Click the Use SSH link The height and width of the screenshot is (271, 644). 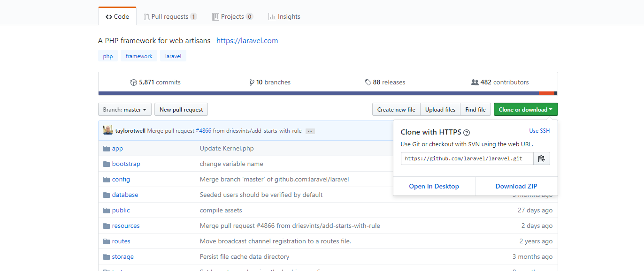539,131
